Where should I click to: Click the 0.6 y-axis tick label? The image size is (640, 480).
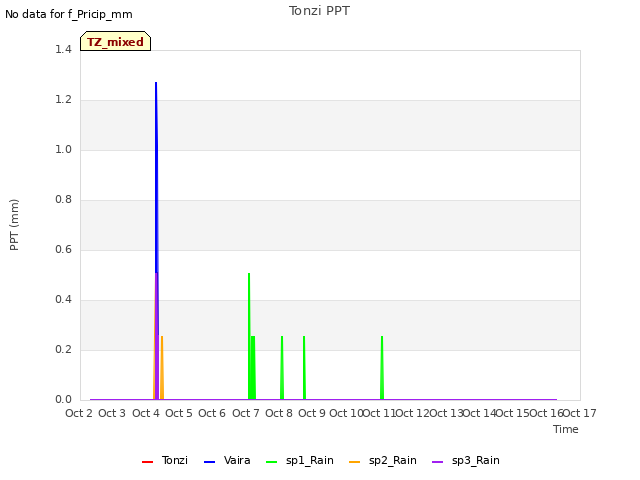63,249
